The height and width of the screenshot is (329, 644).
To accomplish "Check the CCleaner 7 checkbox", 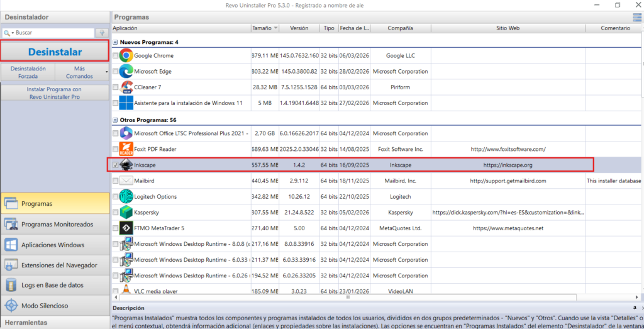I will (x=116, y=87).
